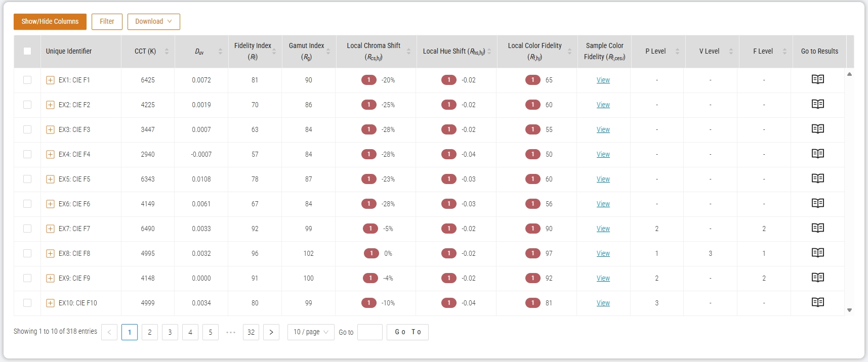Expand the EX1: CIE F1 row
The width and height of the screenshot is (868, 362).
click(50, 80)
